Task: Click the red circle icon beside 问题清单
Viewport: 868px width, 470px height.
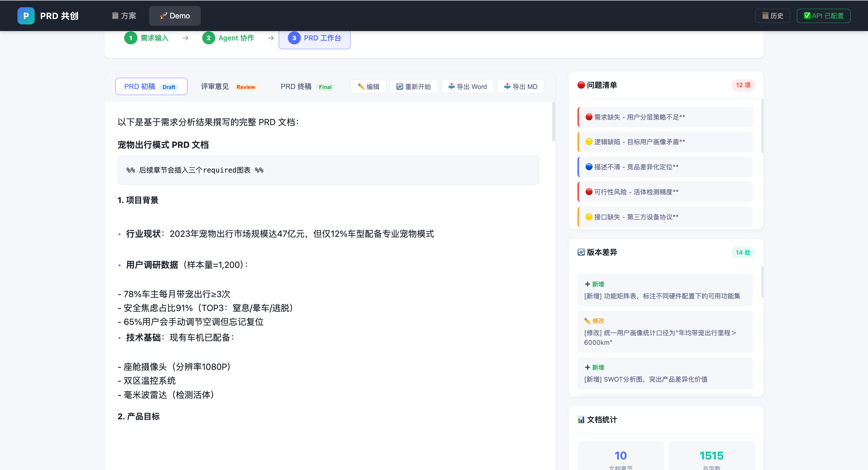Action: click(x=581, y=85)
